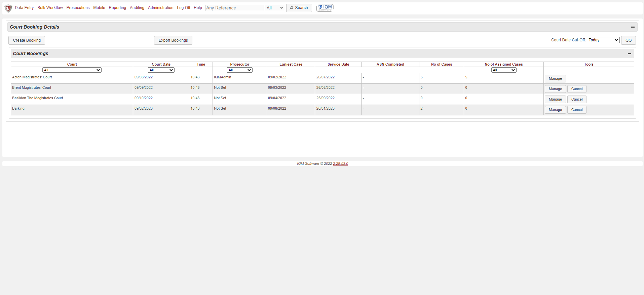Collapse the Court Booking Details panel
The height and width of the screenshot is (295, 644).
[x=633, y=27]
